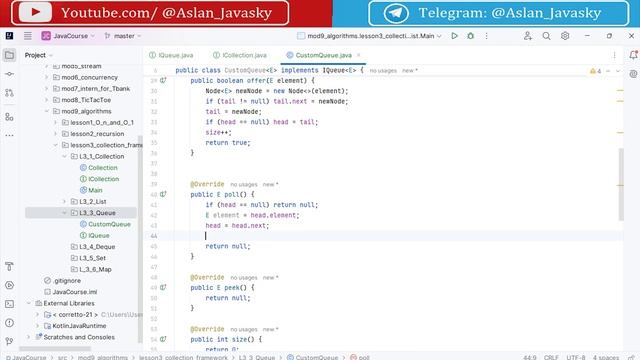Open the warnings indicator in editor
Screen dimensions: 640x360
(596, 71)
